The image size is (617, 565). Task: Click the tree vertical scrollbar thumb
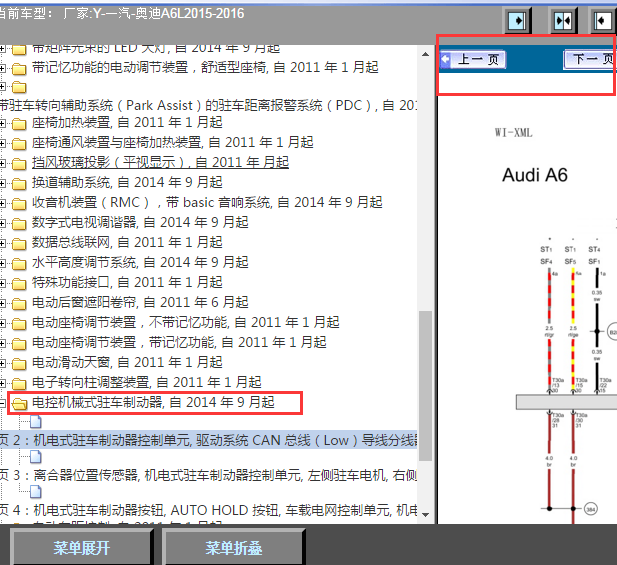[x=425, y=386]
